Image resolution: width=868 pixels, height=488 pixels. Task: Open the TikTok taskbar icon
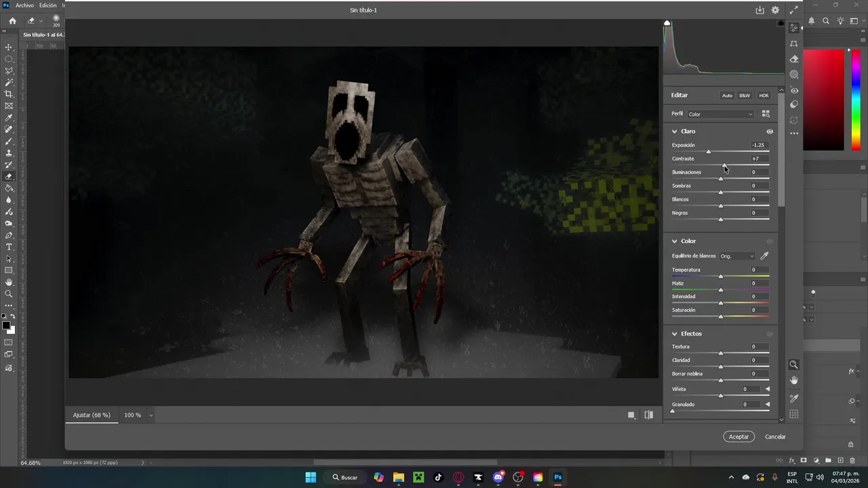point(439,477)
